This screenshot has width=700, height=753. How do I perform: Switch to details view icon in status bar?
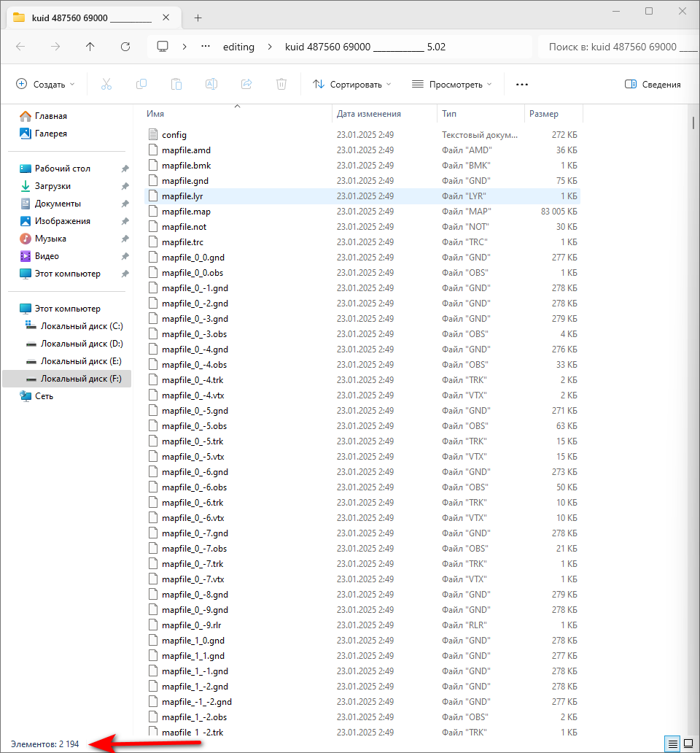(672, 744)
